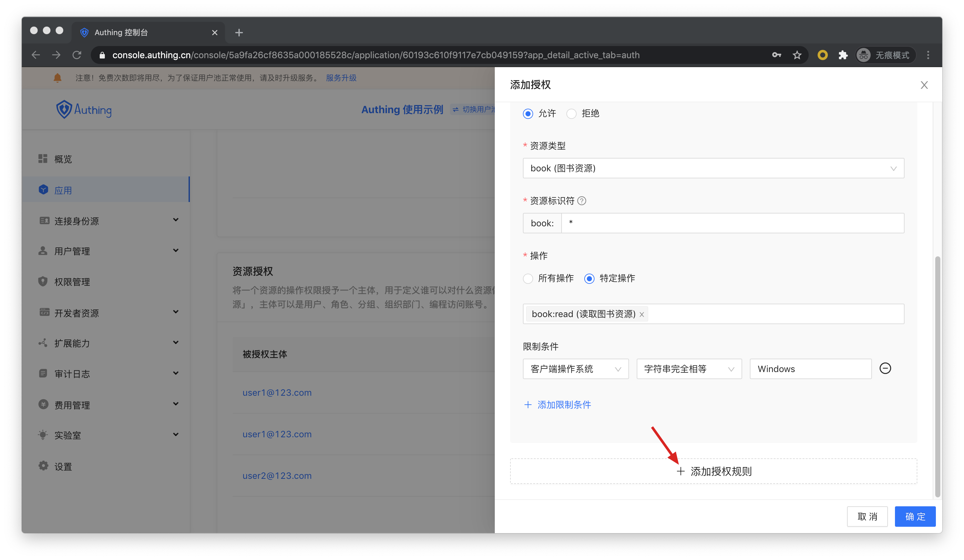Select the 特定操作 radio option
964x560 pixels.
(589, 278)
